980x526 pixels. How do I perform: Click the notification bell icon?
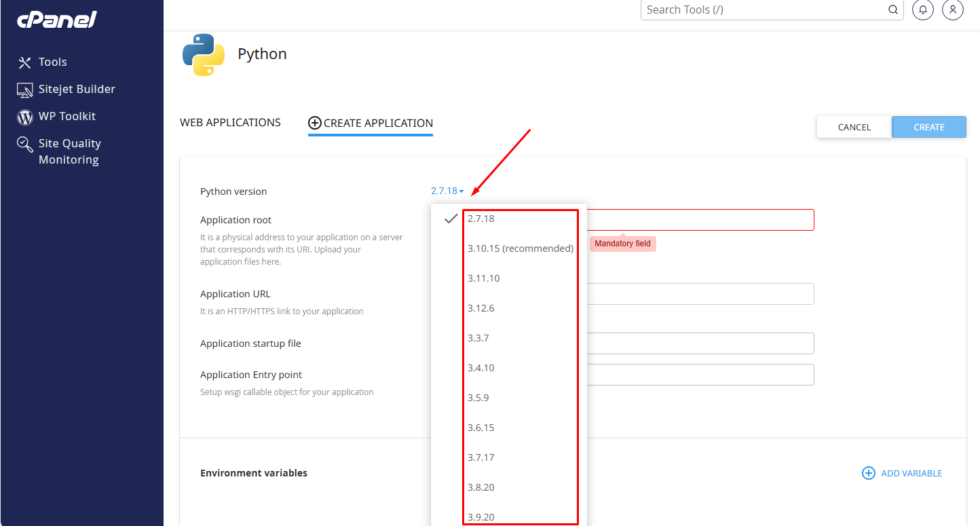click(922, 10)
